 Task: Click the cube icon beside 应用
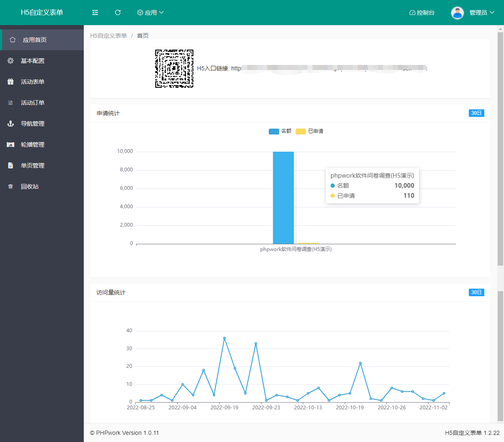pyautogui.click(x=140, y=13)
